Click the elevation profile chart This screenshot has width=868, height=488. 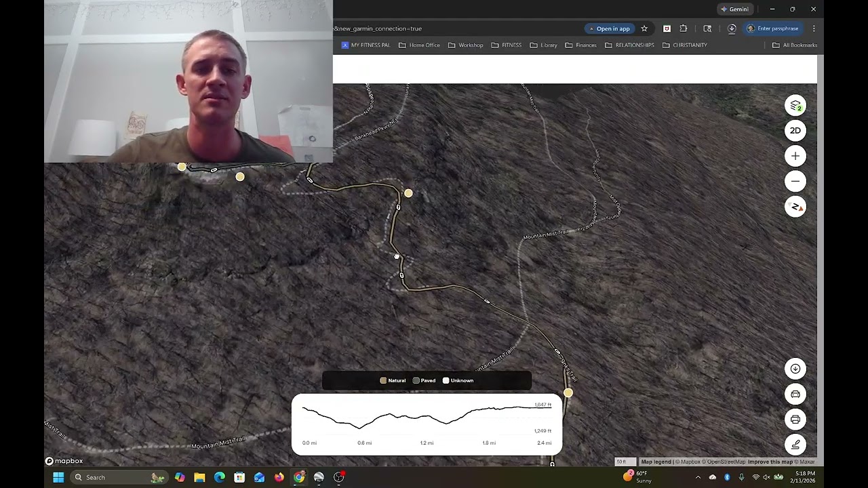pos(427,424)
